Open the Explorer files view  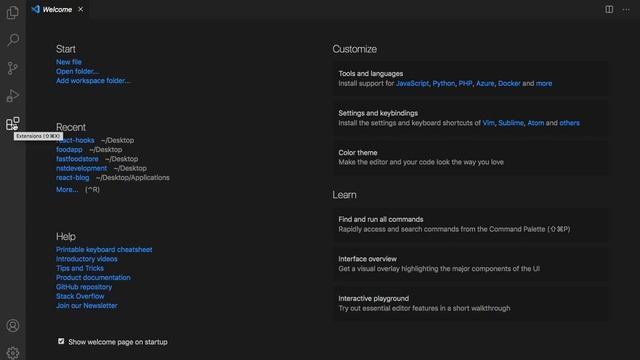coord(13,12)
